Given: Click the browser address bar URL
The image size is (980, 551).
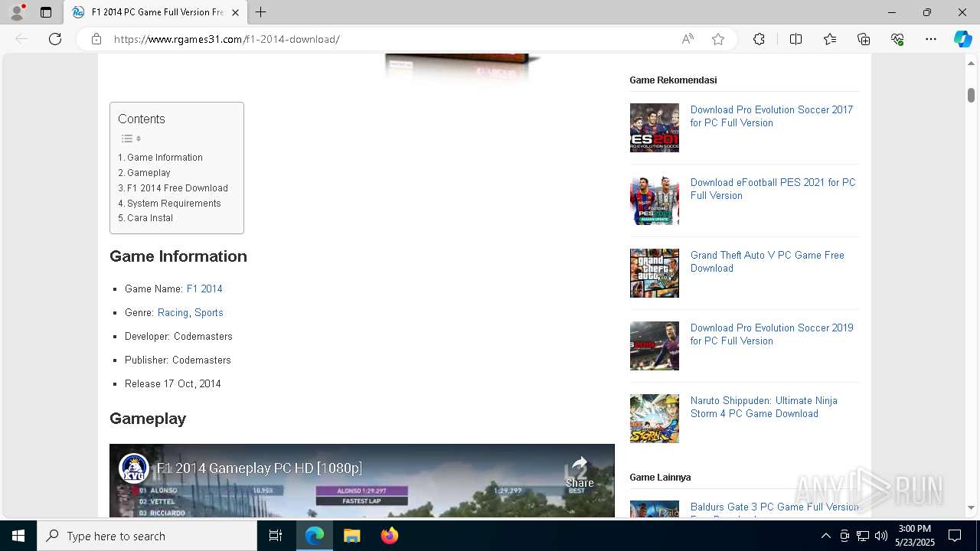Looking at the screenshot, I should pyautogui.click(x=227, y=39).
